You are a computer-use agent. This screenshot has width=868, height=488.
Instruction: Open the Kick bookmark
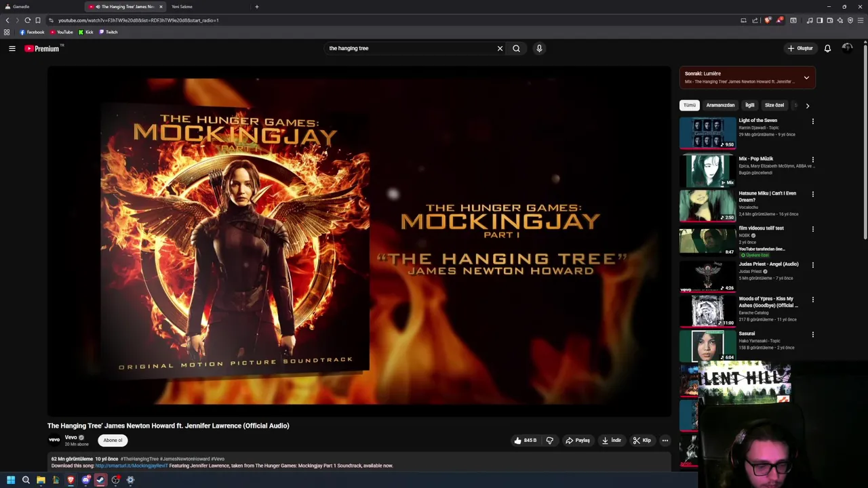(x=85, y=32)
